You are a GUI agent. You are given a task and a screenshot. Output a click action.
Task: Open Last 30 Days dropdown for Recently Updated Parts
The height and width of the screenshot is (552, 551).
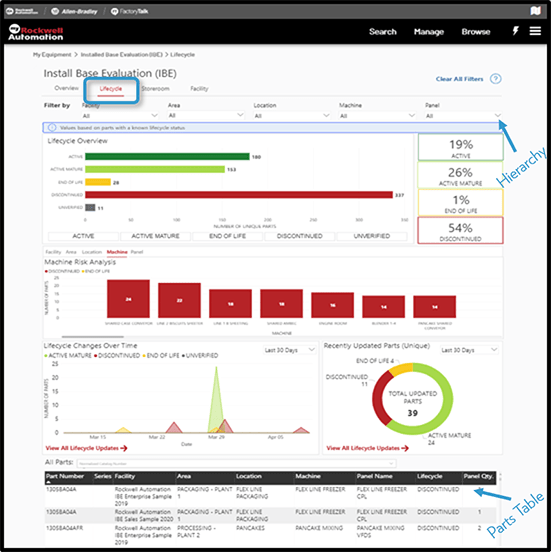tap(469, 350)
